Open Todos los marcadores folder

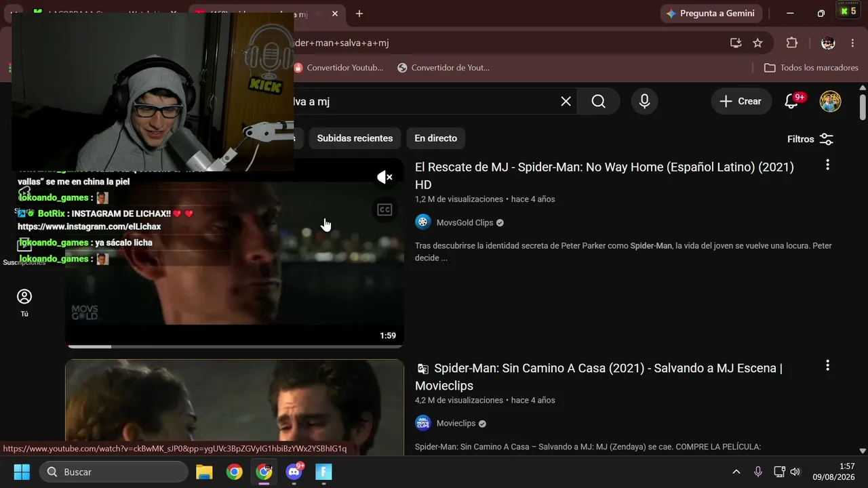click(811, 68)
